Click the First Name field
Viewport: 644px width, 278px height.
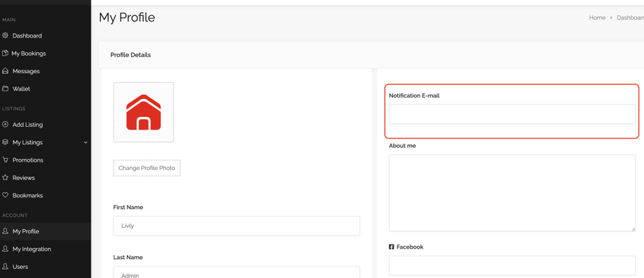[x=236, y=226]
